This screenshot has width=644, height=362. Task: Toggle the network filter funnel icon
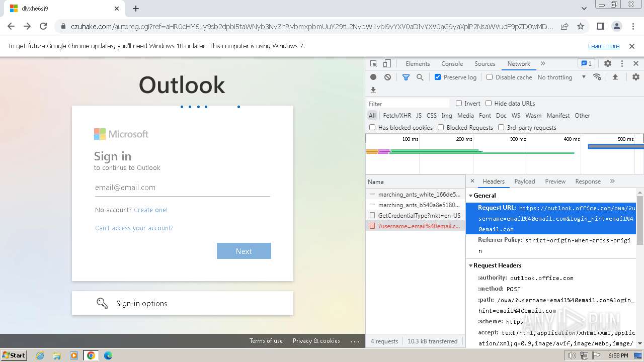point(406,77)
